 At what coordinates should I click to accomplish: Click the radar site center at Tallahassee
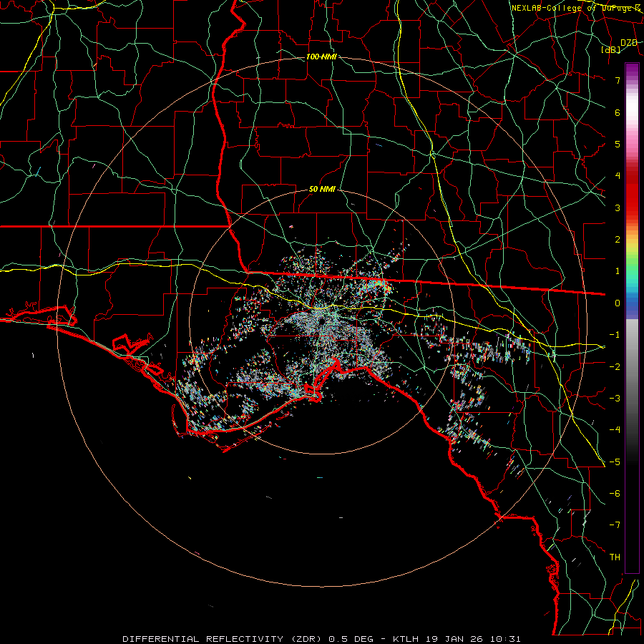321,321
